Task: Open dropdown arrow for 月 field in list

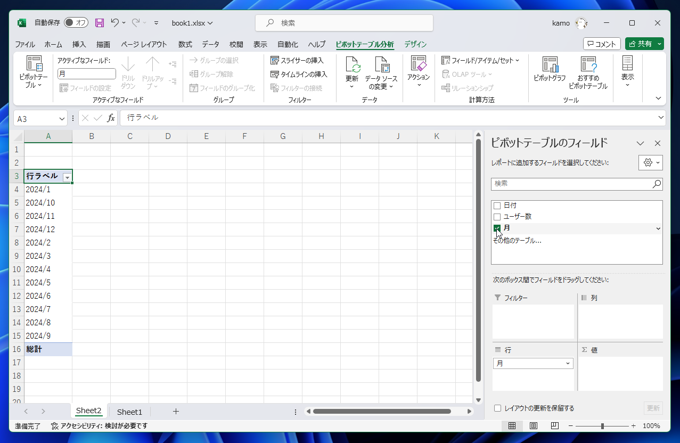Action: (658, 228)
